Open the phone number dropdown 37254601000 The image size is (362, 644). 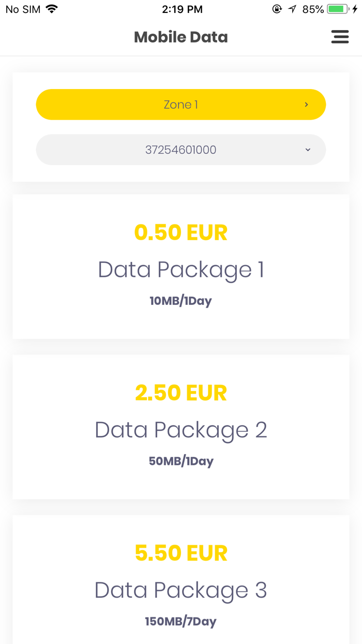(x=181, y=150)
